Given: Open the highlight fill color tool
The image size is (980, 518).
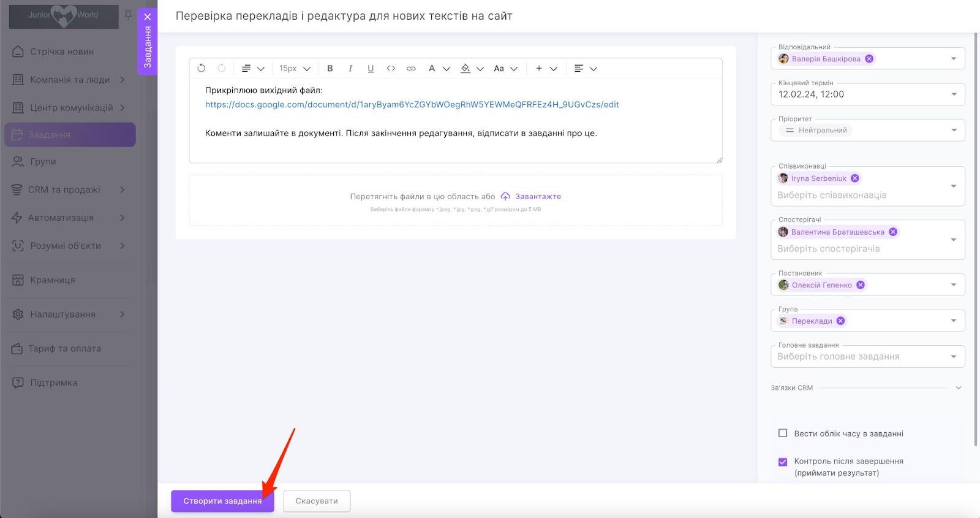Looking at the screenshot, I should pyautogui.click(x=472, y=69).
